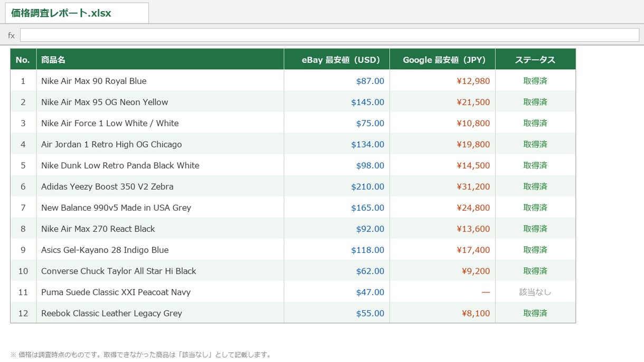The width and height of the screenshot is (644, 362).
Task: Select cell Air Jordan 1 Retro High OG Chicago
Action: (x=160, y=144)
